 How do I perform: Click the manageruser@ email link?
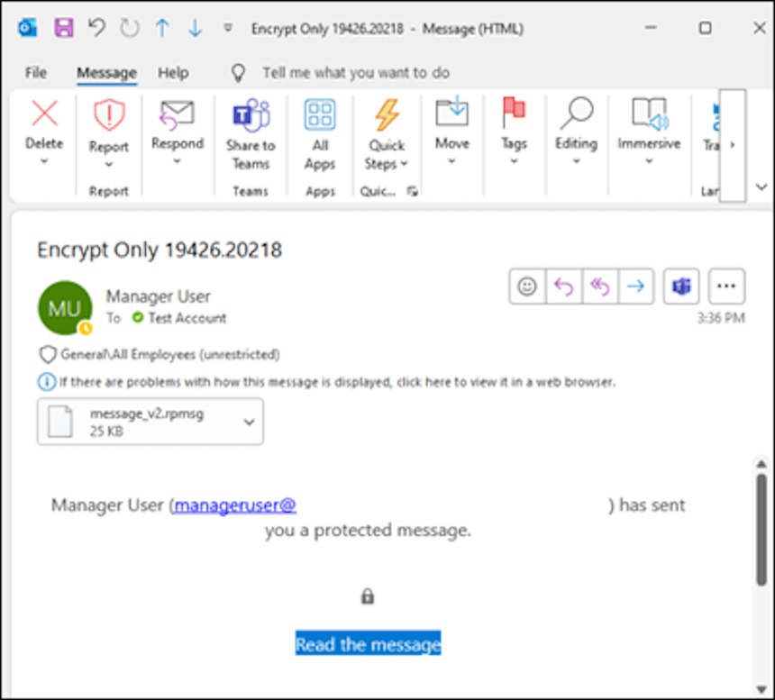pos(235,505)
